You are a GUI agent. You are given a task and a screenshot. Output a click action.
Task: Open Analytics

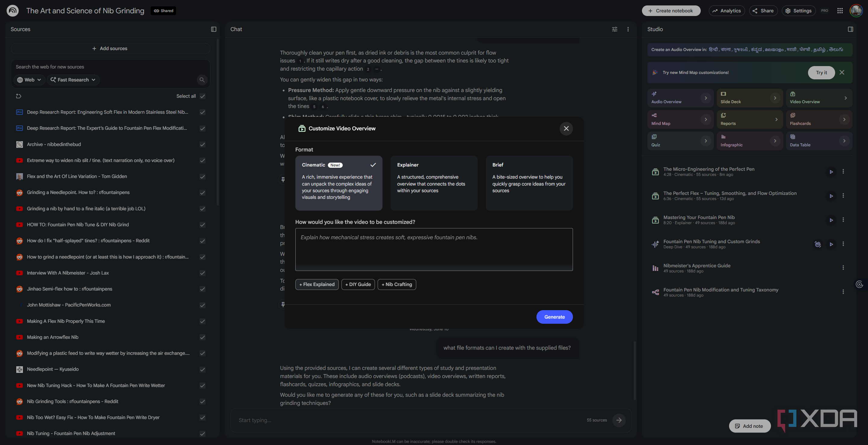point(726,11)
